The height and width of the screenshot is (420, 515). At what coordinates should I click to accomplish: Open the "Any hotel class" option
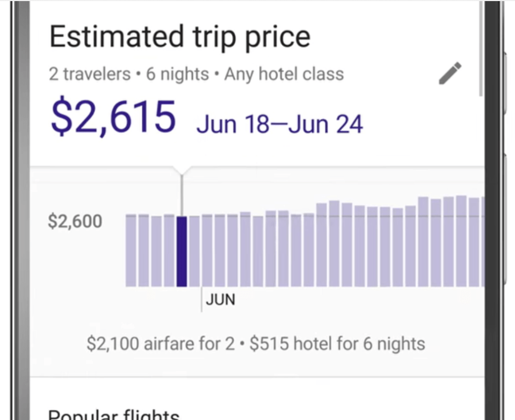pos(284,74)
